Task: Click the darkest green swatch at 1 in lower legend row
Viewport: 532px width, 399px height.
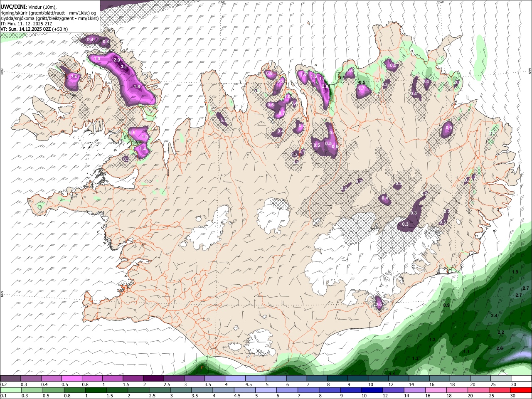Action: [x=96, y=390]
